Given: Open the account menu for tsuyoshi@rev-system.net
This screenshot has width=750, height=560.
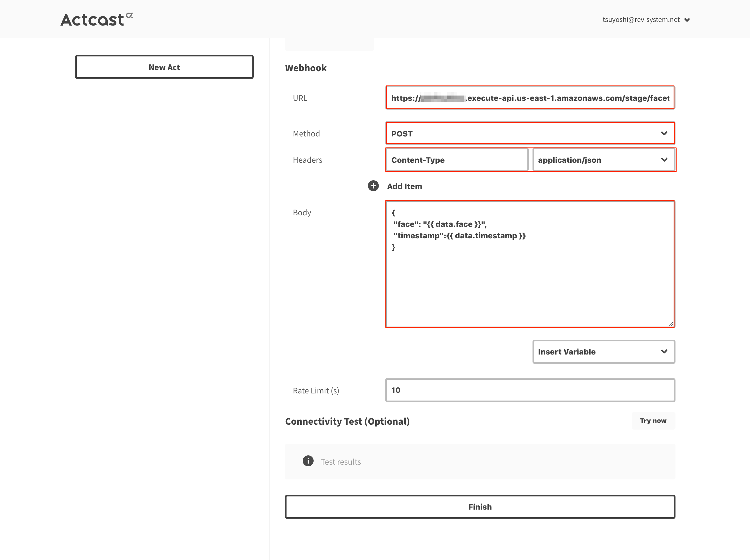Looking at the screenshot, I should pyautogui.click(x=688, y=19).
